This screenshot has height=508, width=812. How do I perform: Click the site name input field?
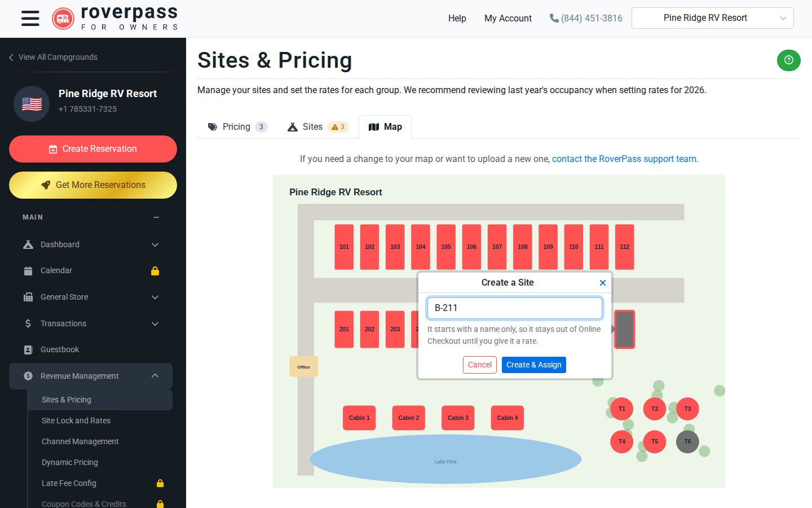pyautogui.click(x=514, y=308)
